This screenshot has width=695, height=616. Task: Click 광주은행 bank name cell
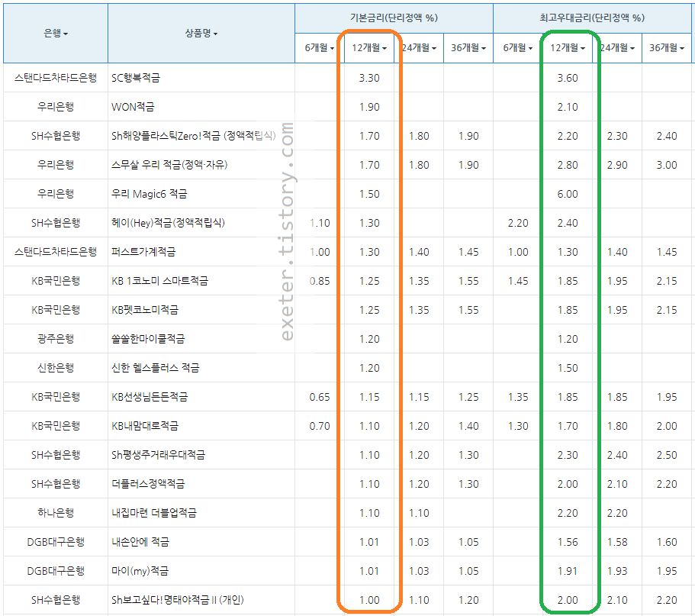56,339
